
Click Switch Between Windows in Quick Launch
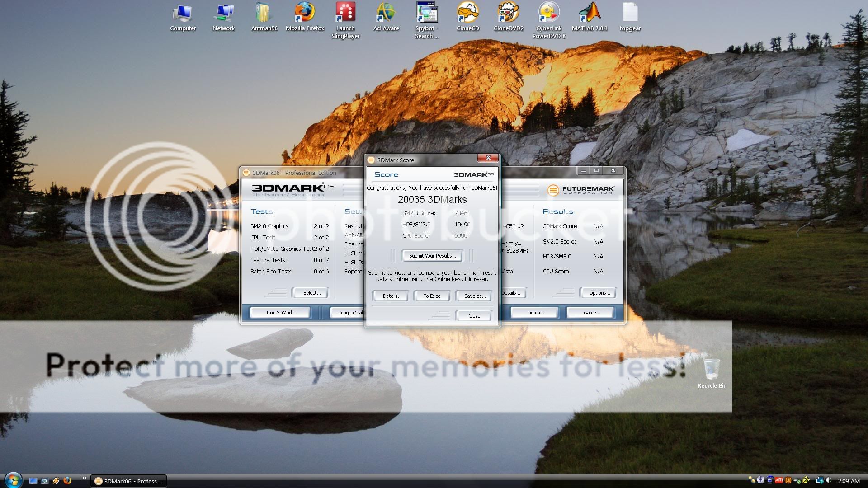click(44, 481)
